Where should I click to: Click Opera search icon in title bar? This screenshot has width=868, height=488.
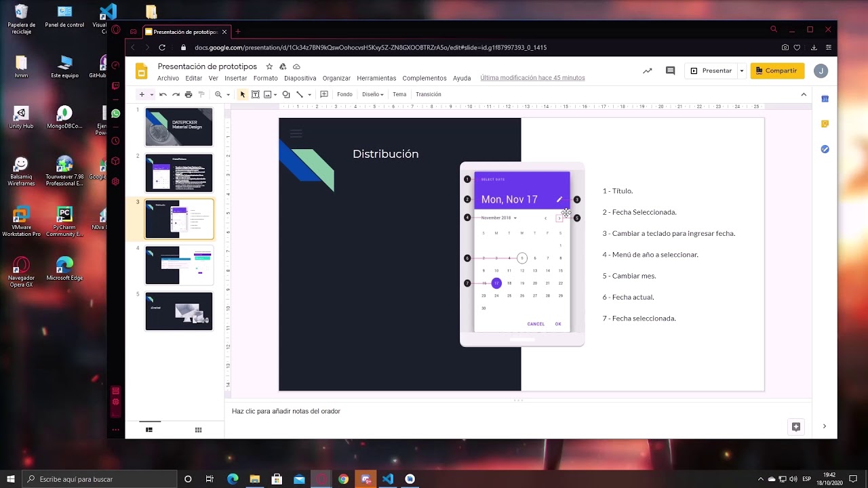pyautogui.click(x=774, y=29)
